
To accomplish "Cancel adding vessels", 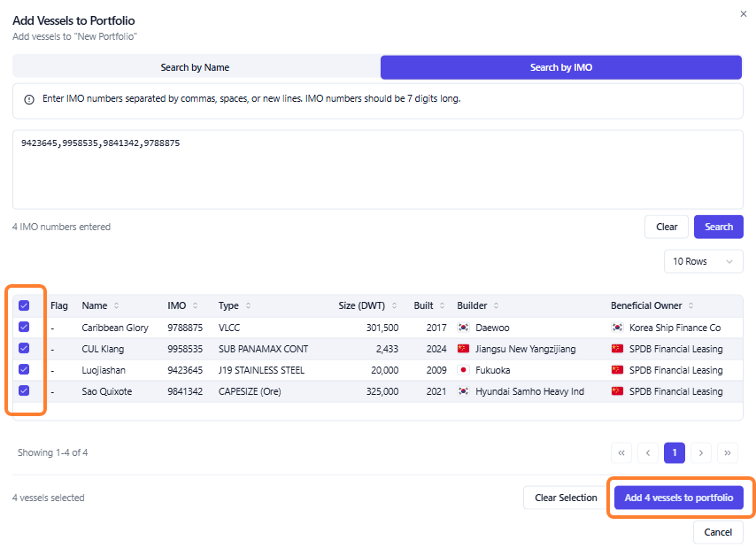I will click(x=718, y=532).
